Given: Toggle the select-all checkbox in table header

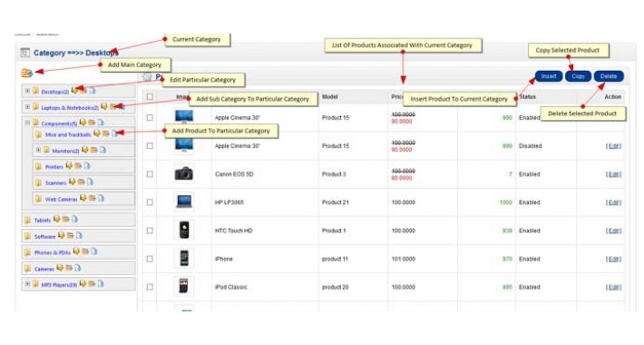Looking at the screenshot, I should pyautogui.click(x=150, y=96).
